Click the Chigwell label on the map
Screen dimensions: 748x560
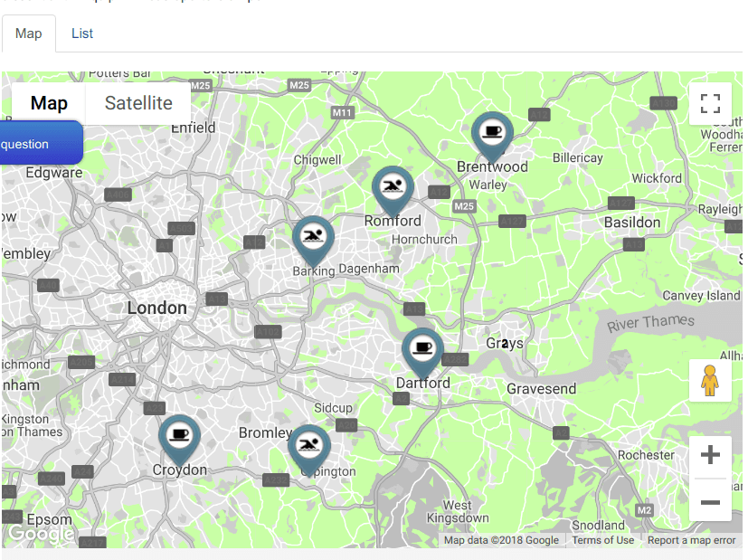[x=317, y=160]
